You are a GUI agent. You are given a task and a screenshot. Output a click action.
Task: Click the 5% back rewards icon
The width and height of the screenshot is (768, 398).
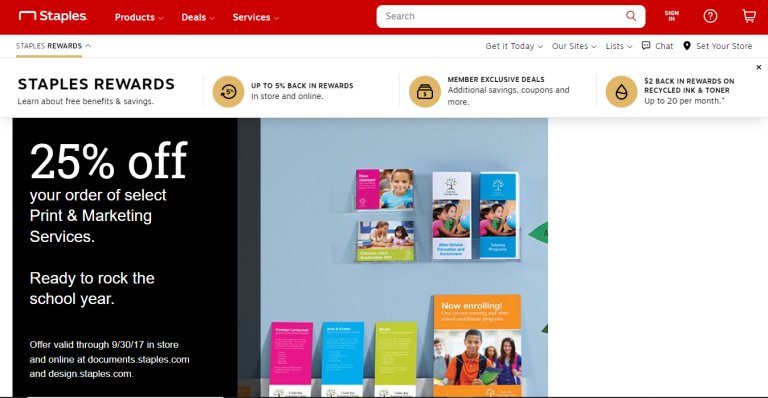(x=228, y=92)
